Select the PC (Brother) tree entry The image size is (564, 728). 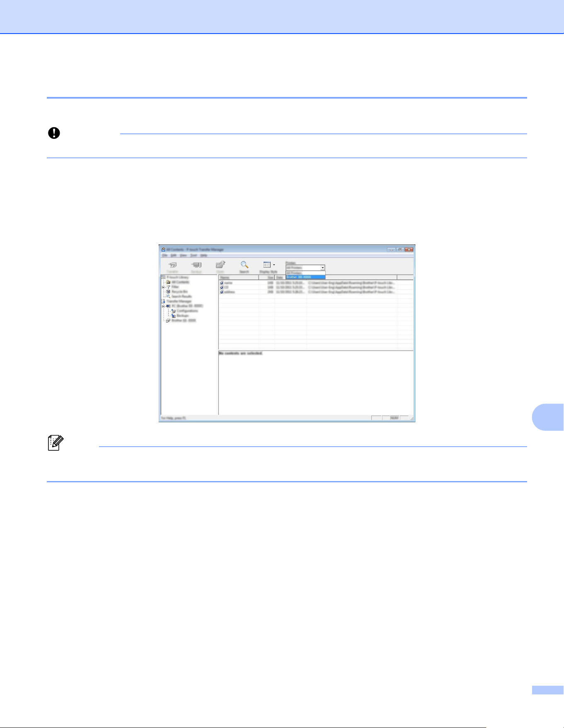click(184, 306)
